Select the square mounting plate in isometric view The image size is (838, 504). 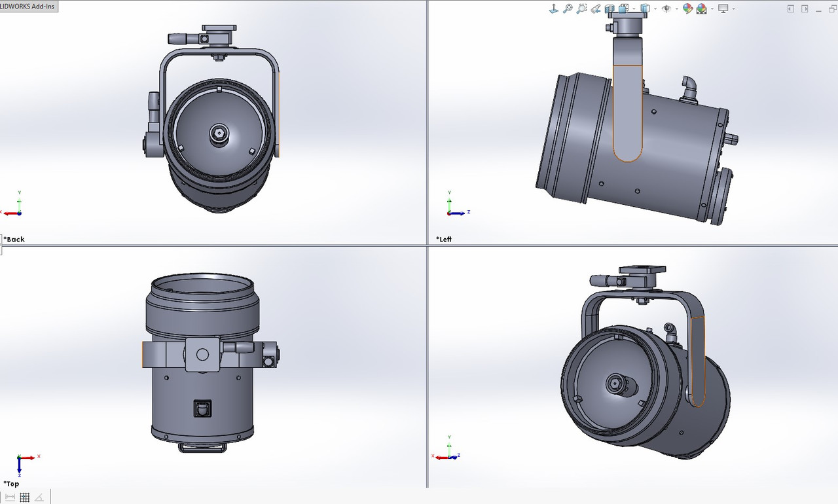point(642,271)
